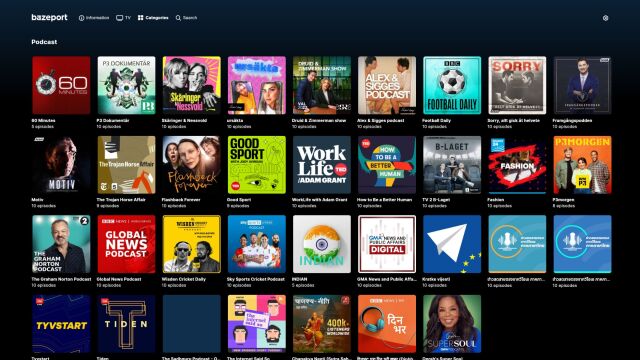Select the Fashion podcast cover
Viewport: 640px width, 360px height.
(517, 165)
